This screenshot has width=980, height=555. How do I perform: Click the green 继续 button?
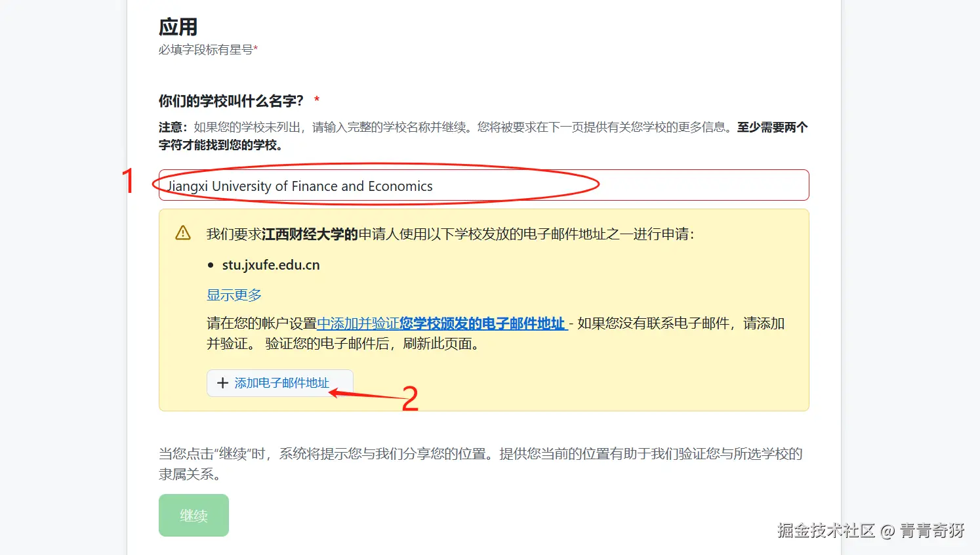194,516
